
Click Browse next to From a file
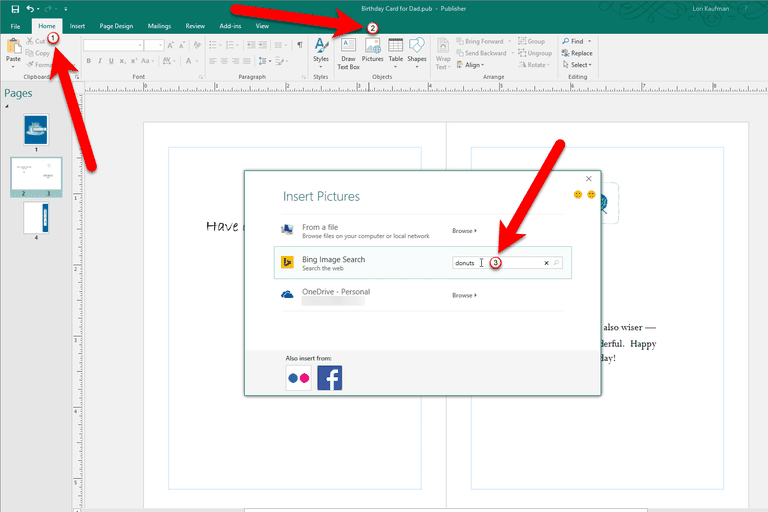pos(464,231)
